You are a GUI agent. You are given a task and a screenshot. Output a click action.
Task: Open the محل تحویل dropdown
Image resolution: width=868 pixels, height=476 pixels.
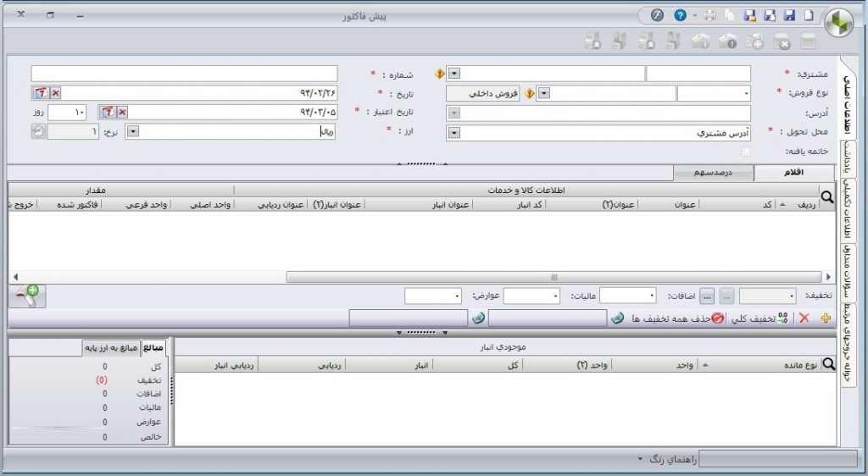point(454,132)
